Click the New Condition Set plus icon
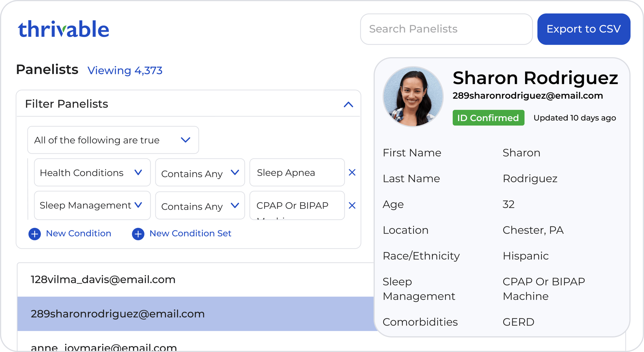This screenshot has height=352, width=644. coord(138,234)
